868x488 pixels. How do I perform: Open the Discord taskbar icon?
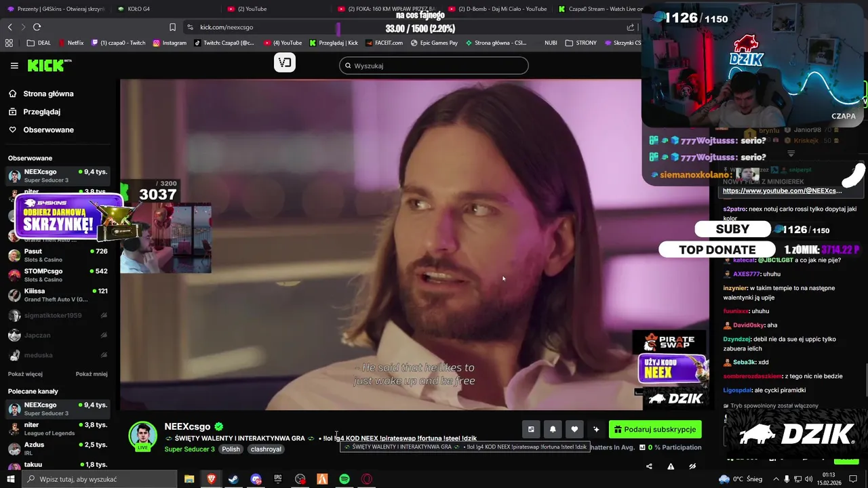pyautogui.click(x=256, y=479)
